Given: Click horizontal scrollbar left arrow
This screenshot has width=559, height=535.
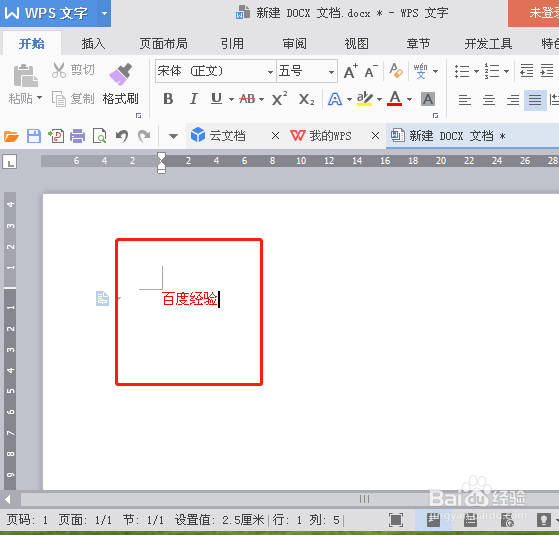Looking at the screenshot, I should click(x=7, y=499).
